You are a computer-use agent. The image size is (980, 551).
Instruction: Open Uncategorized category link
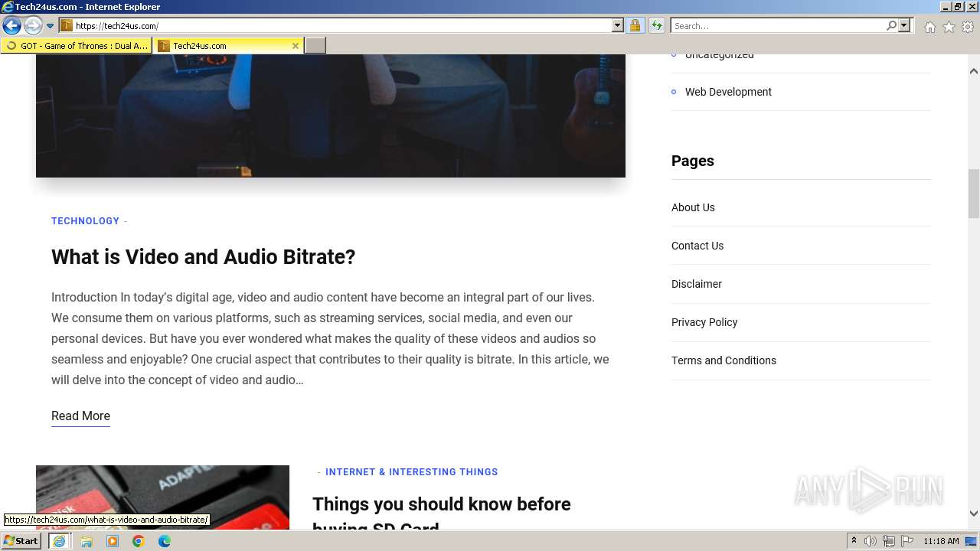719,56
